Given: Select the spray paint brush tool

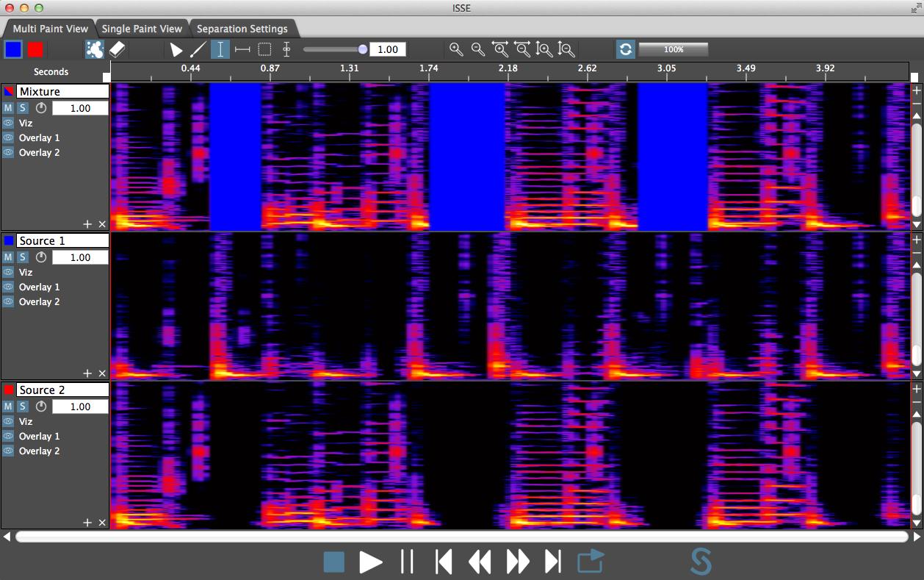Looking at the screenshot, I should (x=94, y=49).
